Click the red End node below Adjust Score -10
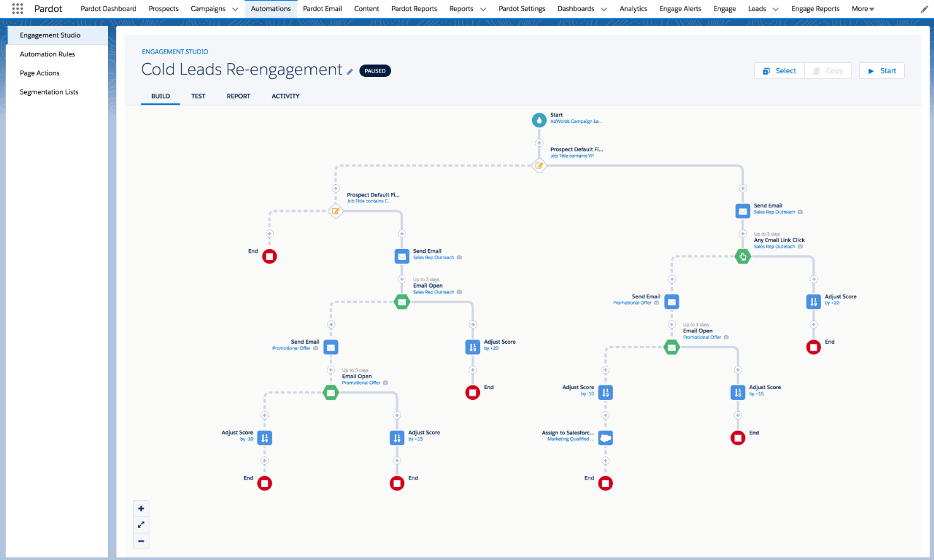This screenshot has height=560, width=934. click(x=264, y=483)
